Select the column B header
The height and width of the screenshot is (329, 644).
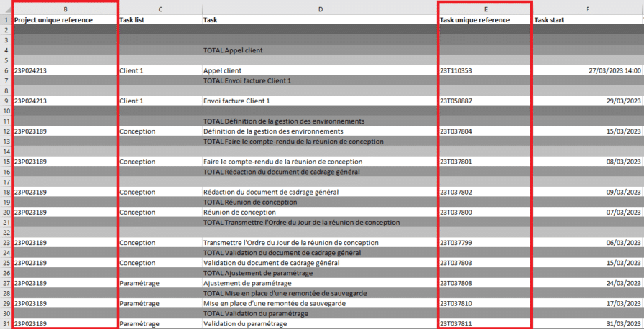(65, 9)
